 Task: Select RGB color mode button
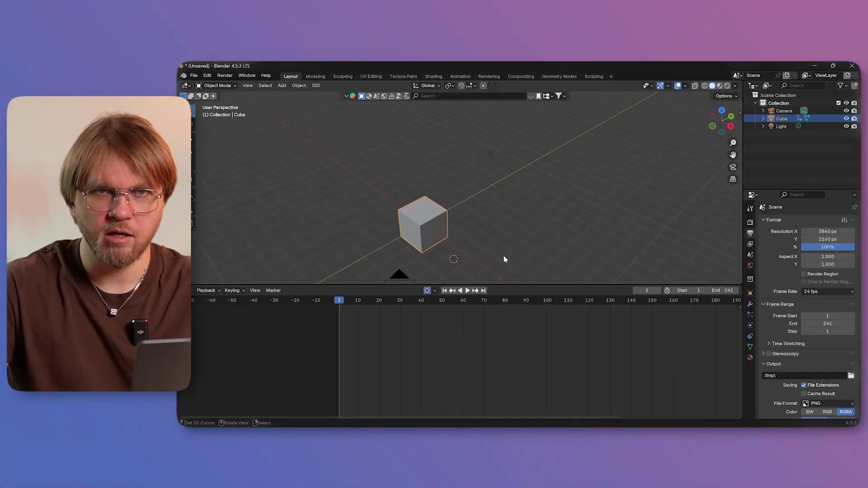827,412
